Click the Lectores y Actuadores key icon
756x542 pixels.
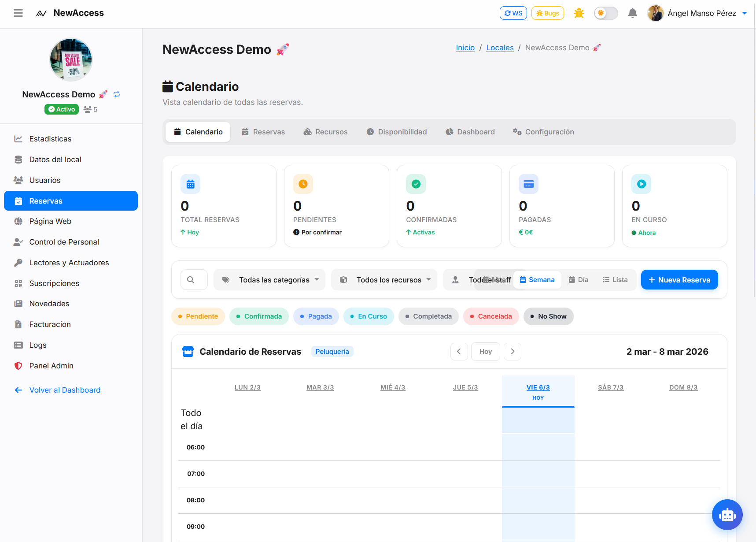point(18,263)
